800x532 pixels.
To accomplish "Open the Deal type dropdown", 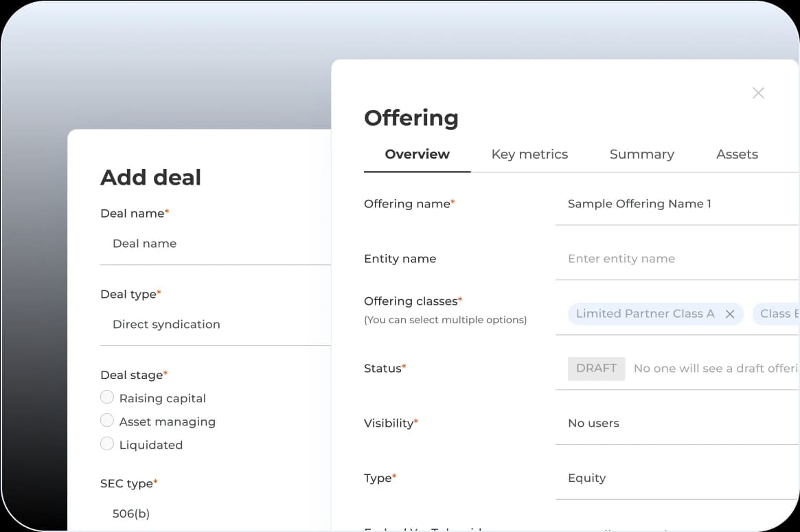I will pyautogui.click(x=214, y=324).
